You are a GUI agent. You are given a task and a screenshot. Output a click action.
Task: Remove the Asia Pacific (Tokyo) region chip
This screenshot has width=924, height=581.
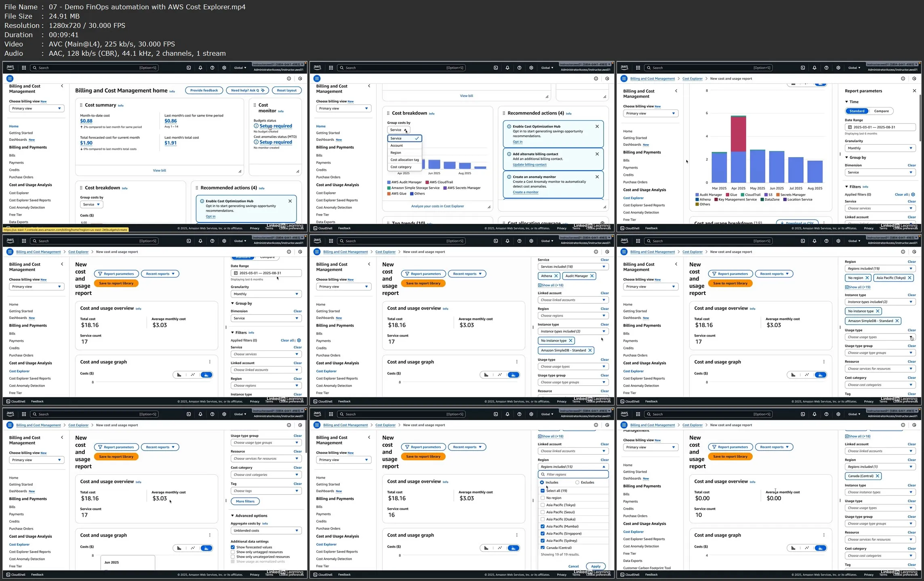[909, 278]
